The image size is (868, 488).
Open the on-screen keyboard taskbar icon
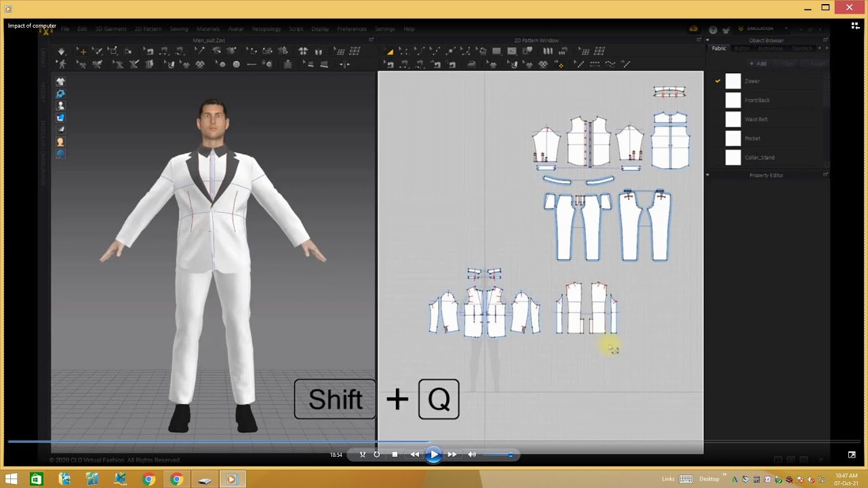(x=686, y=479)
